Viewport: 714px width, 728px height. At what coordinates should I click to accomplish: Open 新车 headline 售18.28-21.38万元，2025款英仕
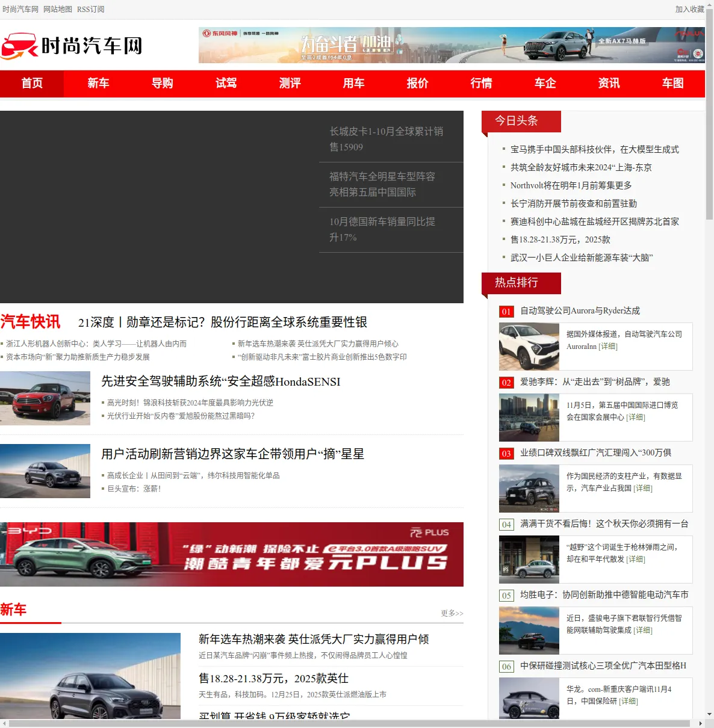click(273, 679)
